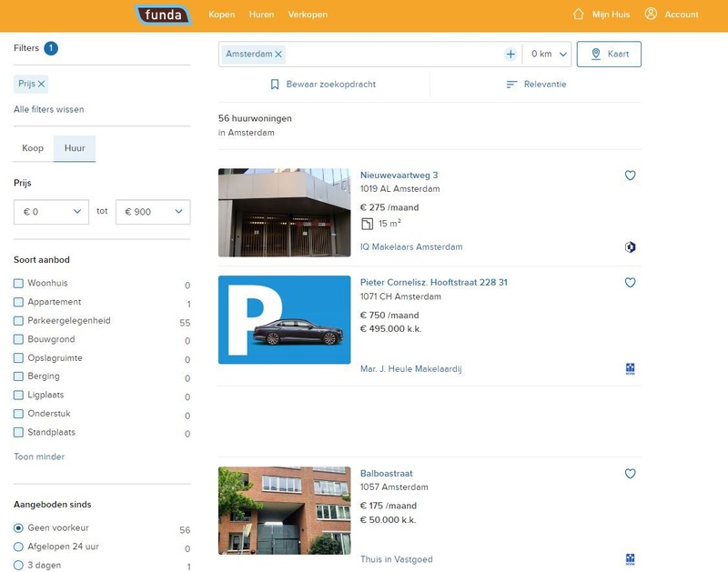
Task: Remove the Prijs filter chip
Action: tap(41, 84)
